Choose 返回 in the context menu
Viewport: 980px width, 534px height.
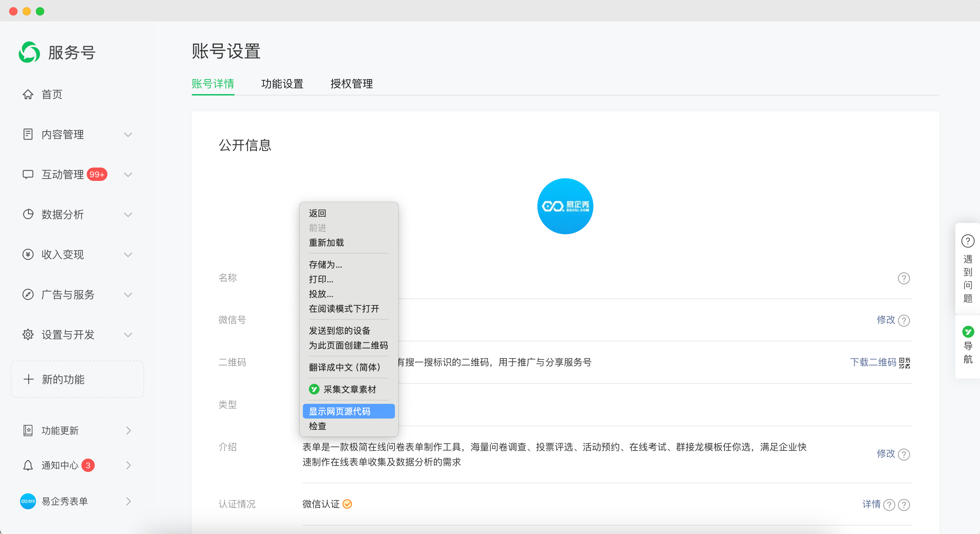click(349, 213)
